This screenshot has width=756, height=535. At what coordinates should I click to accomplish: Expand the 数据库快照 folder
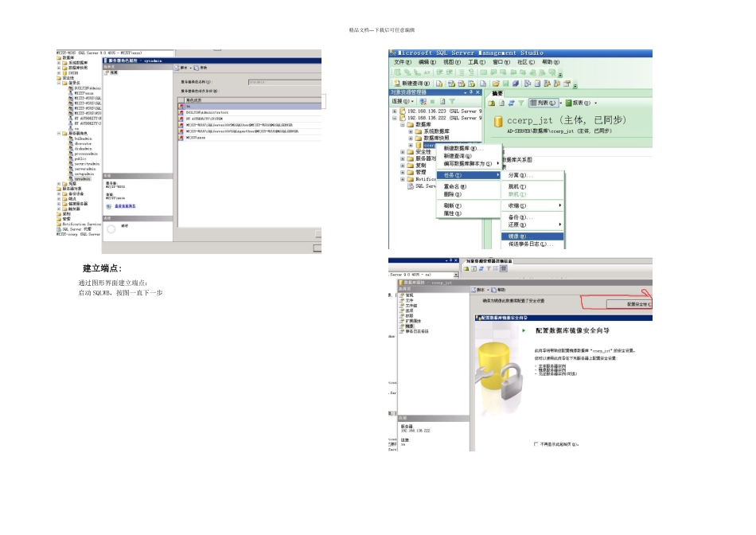point(411,138)
